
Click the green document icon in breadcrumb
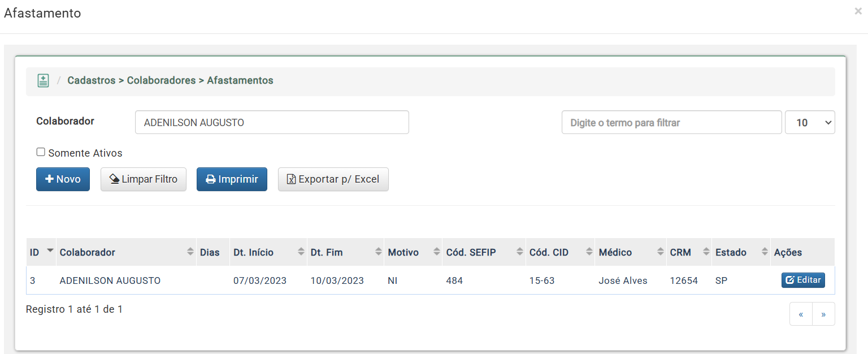click(43, 80)
